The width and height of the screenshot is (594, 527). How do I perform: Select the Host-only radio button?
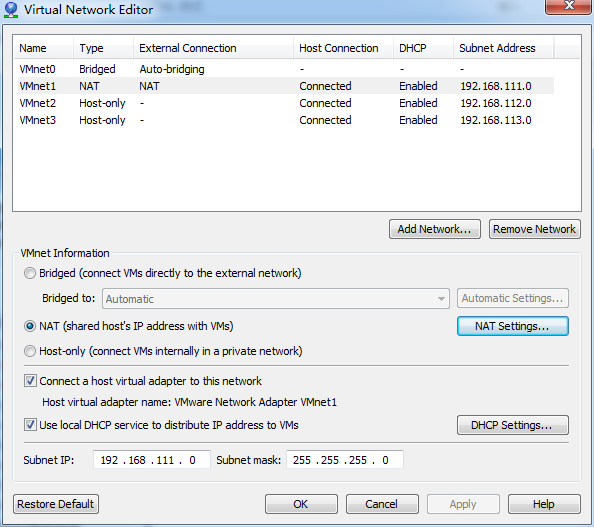pos(30,351)
